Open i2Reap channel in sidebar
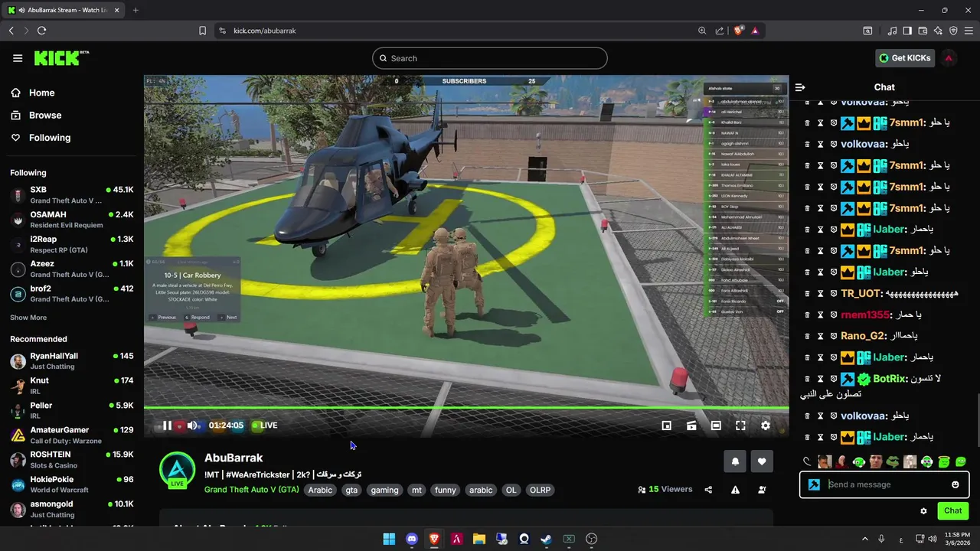 click(x=72, y=244)
